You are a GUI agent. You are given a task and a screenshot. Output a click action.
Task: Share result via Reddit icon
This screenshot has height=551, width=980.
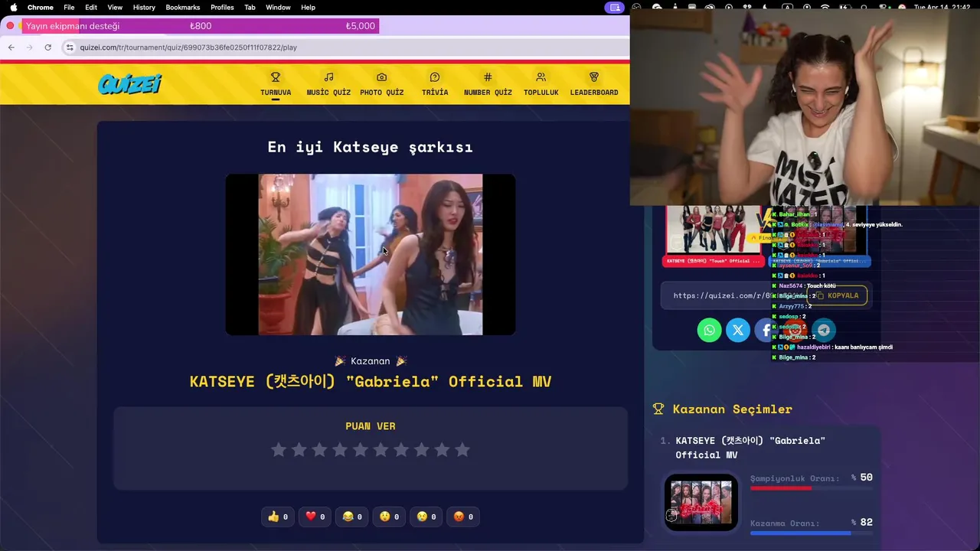point(795,330)
